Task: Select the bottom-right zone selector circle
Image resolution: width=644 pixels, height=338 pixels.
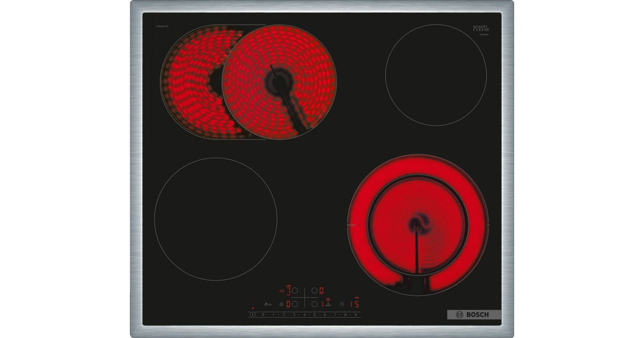Action: point(314,304)
